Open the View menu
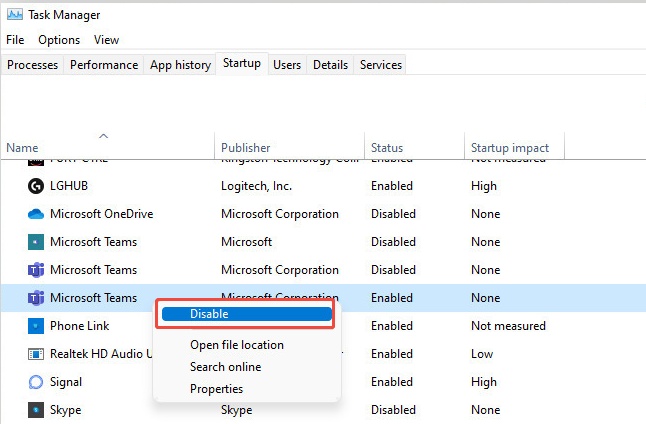This screenshot has width=646, height=424. 106,40
